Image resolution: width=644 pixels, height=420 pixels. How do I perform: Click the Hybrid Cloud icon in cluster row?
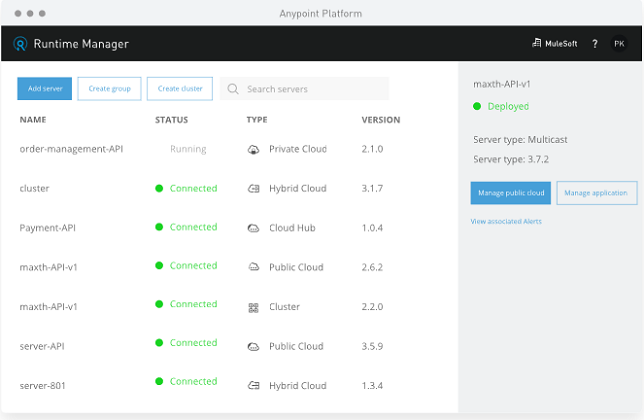[253, 189]
